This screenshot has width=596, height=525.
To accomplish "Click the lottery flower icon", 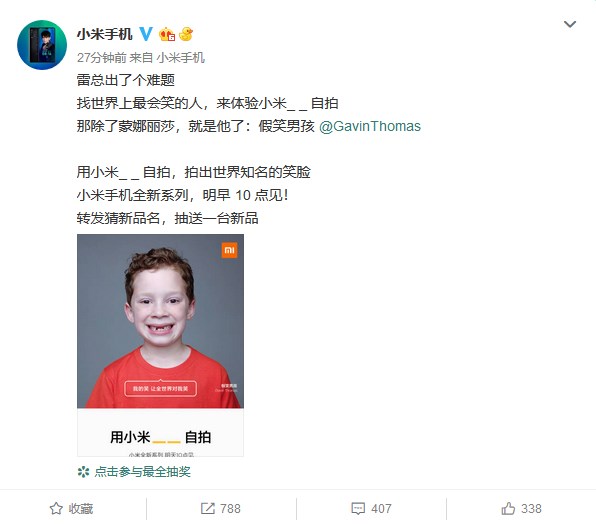I will [83, 472].
